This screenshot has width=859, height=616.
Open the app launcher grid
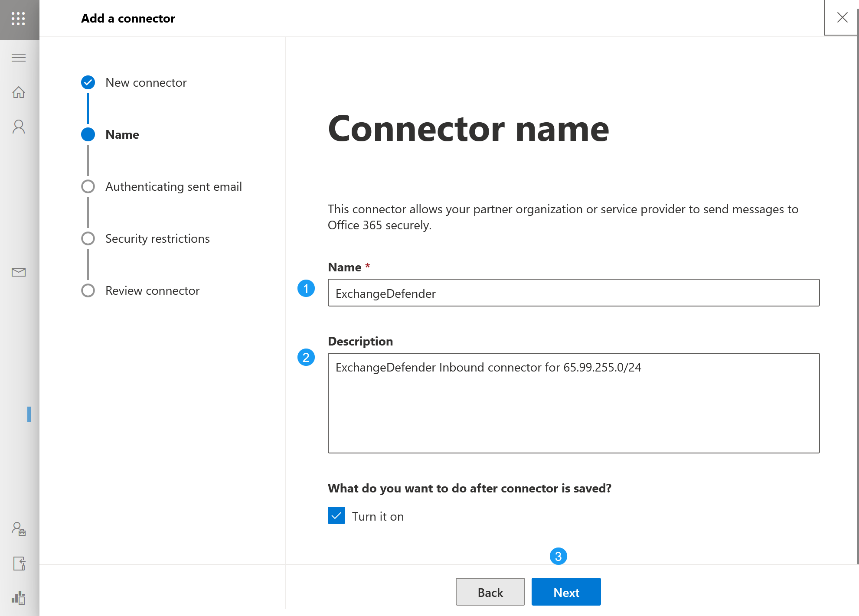[18, 19]
